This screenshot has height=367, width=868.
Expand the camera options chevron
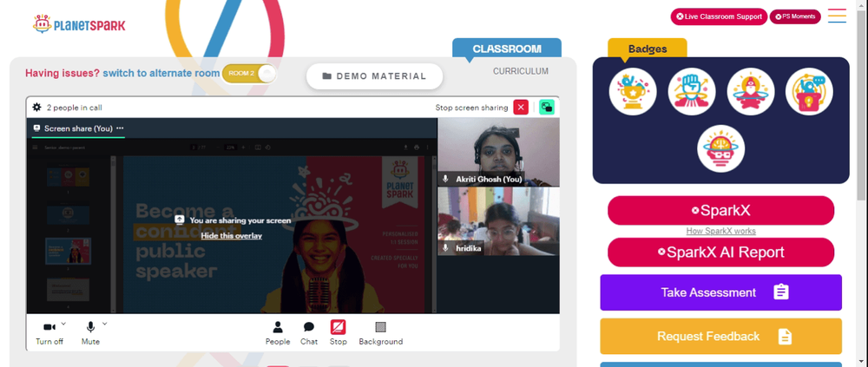coord(63,324)
